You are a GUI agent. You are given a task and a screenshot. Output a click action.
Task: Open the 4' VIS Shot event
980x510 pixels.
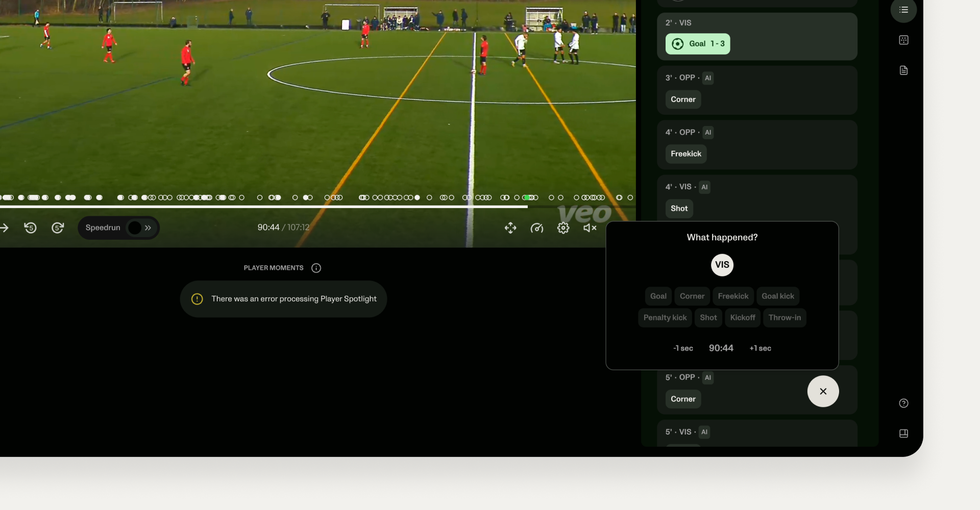pyautogui.click(x=679, y=209)
